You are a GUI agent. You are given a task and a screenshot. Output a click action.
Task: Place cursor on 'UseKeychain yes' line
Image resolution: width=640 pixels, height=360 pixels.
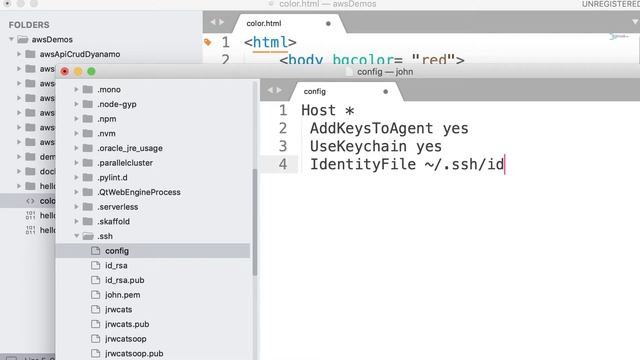(x=376, y=146)
